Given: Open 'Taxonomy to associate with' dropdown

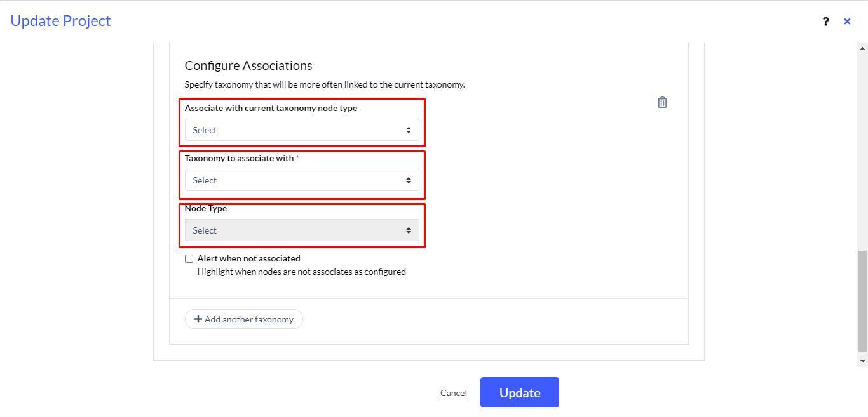Looking at the screenshot, I should (x=302, y=180).
